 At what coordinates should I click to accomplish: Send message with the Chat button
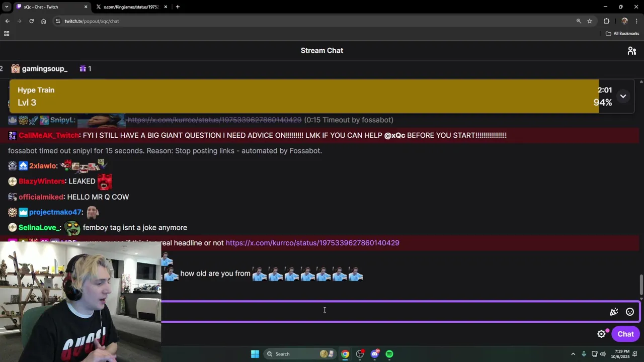click(625, 334)
